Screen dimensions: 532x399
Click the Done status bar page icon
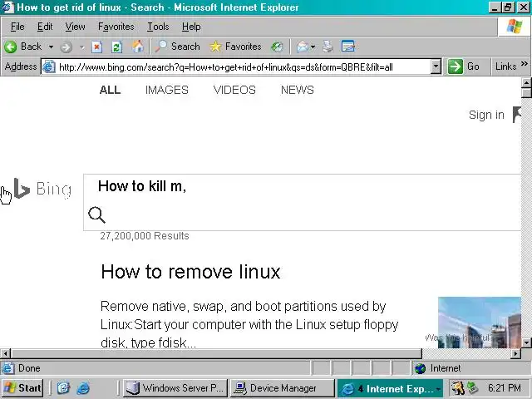pyautogui.click(x=8, y=368)
